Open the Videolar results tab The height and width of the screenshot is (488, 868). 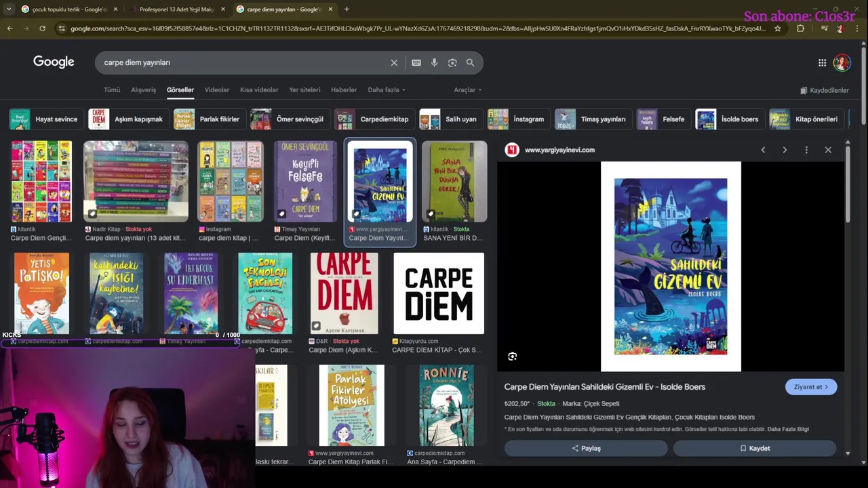click(217, 89)
